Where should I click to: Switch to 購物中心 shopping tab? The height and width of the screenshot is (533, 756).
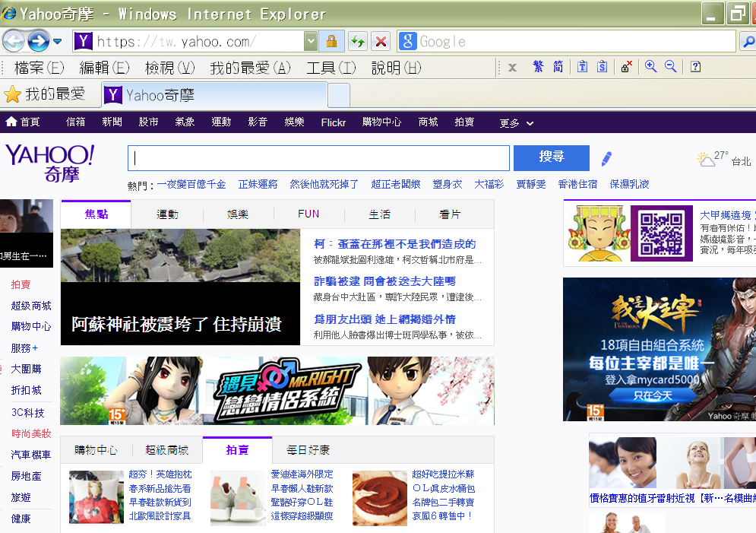pyautogui.click(x=96, y=450)
